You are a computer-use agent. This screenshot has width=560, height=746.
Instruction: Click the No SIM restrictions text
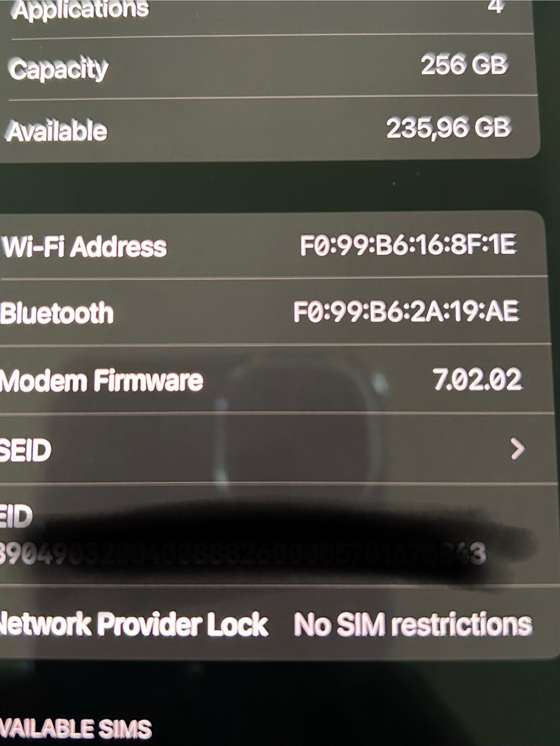413,624
